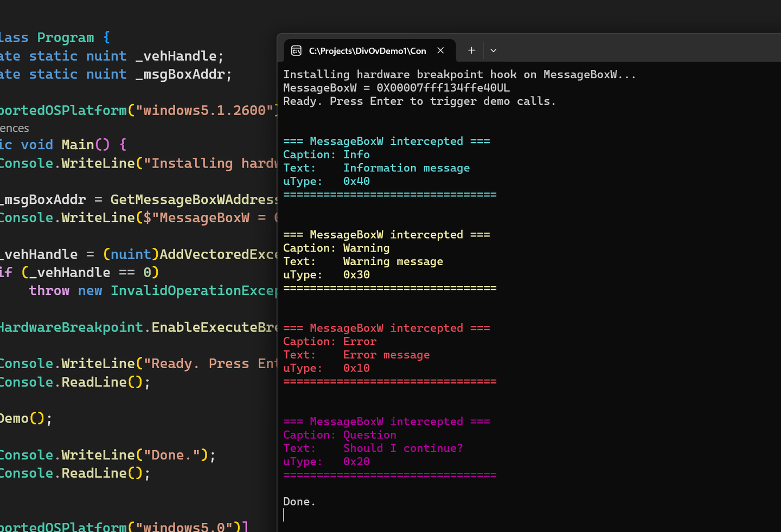The image size is (781, 532).
Task: Click the Main method name
Action: coord(78,145)
